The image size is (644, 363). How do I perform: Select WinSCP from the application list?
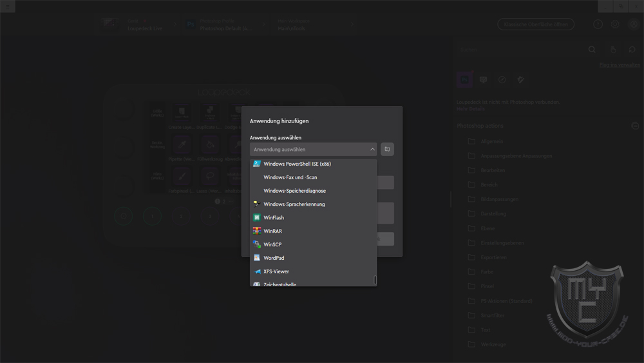313,244
